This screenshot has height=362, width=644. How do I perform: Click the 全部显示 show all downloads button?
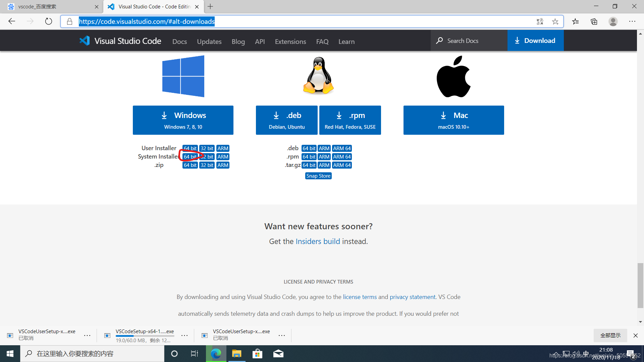[610, 335]
